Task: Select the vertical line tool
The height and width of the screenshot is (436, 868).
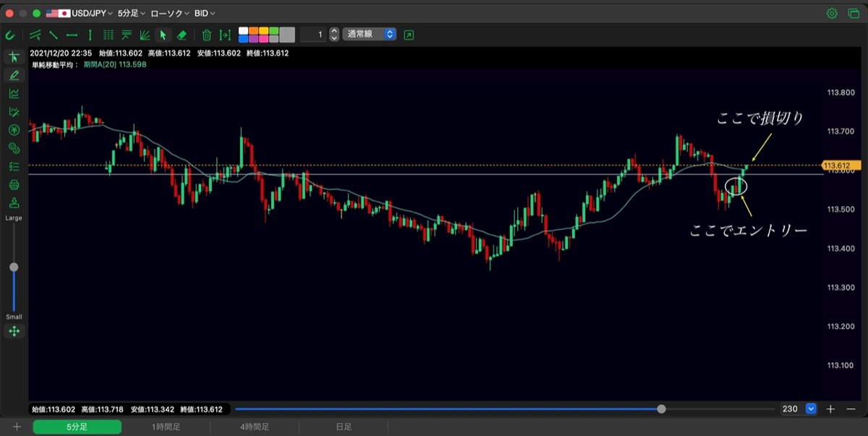Action: [x=90, y=35]
